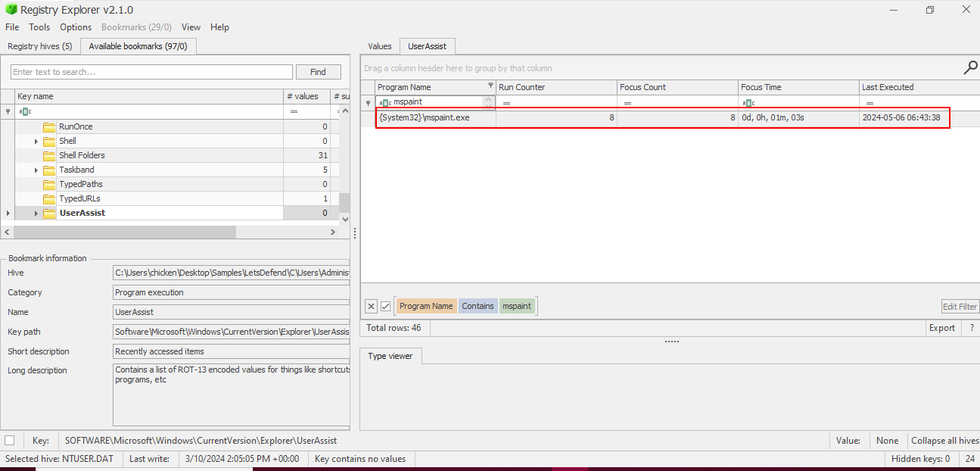Click the Contains filter operator tag

tap(478, 306)
